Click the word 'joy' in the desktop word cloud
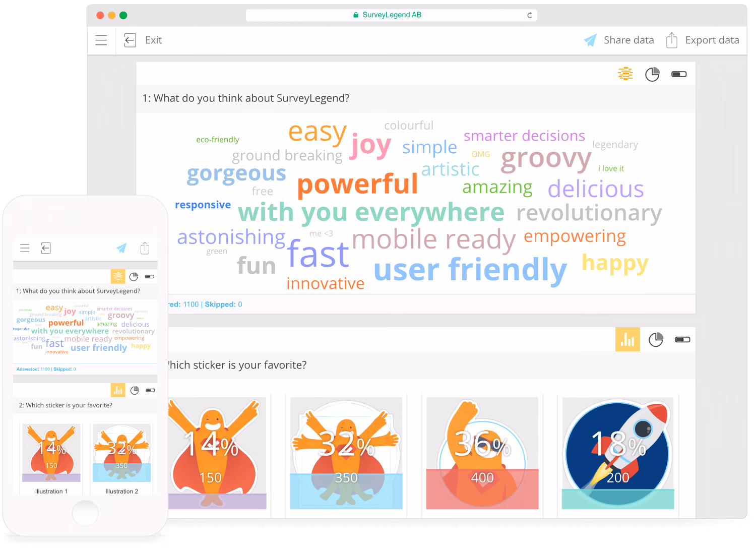 click(370, 146)
